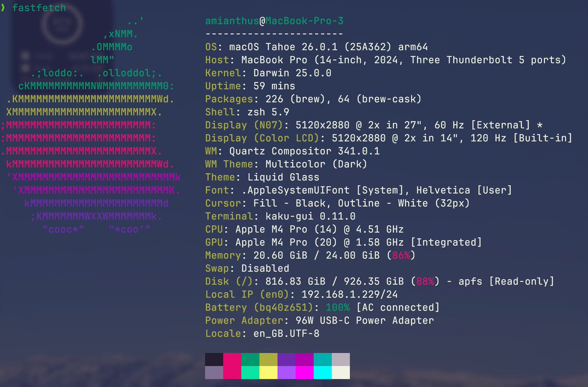Viewport: 588px width, 387px height.
Task: Select the username "amianthus"
Action: tap(232, 22)
